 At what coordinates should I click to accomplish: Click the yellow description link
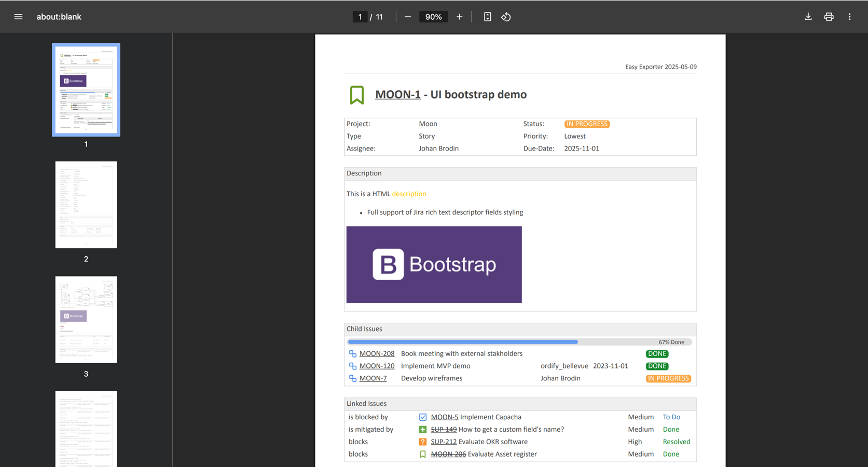(x=409, y=194)
